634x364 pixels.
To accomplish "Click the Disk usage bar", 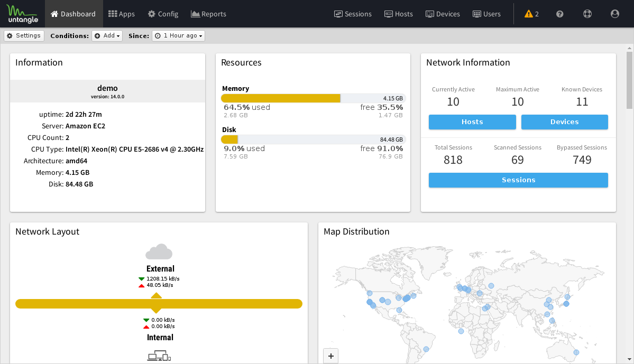I will (x=313, y=139).
